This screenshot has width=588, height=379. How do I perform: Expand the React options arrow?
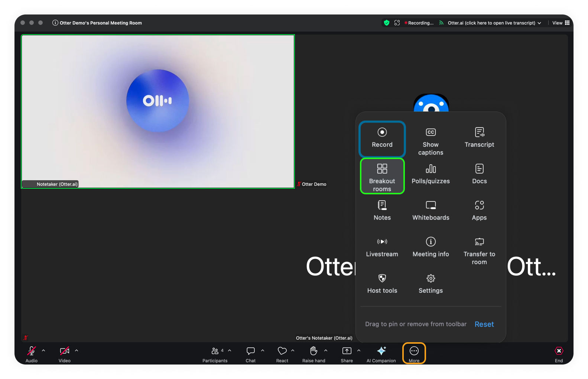293,350
